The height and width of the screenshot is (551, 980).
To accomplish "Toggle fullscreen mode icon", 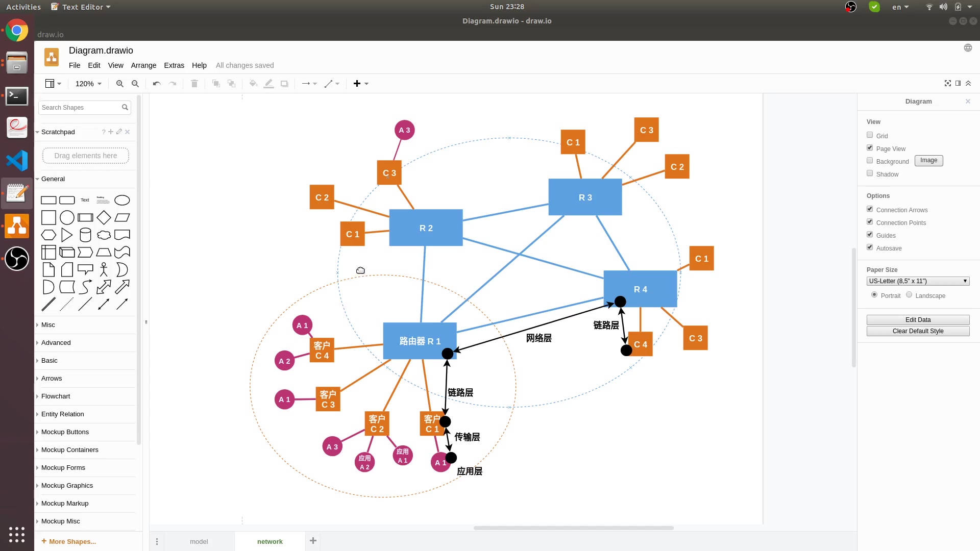I will click(x=948, y=83).
